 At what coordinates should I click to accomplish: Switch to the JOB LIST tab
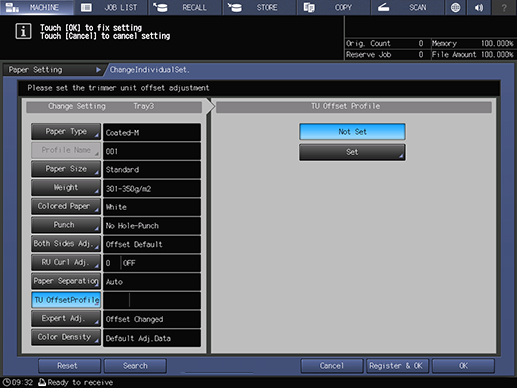coord(111,7)
